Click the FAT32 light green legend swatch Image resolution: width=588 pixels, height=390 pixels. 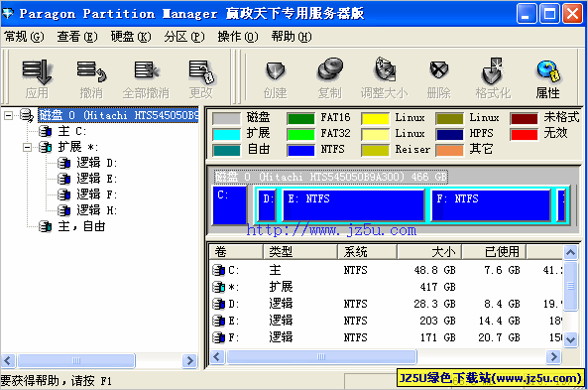[300, 134]
